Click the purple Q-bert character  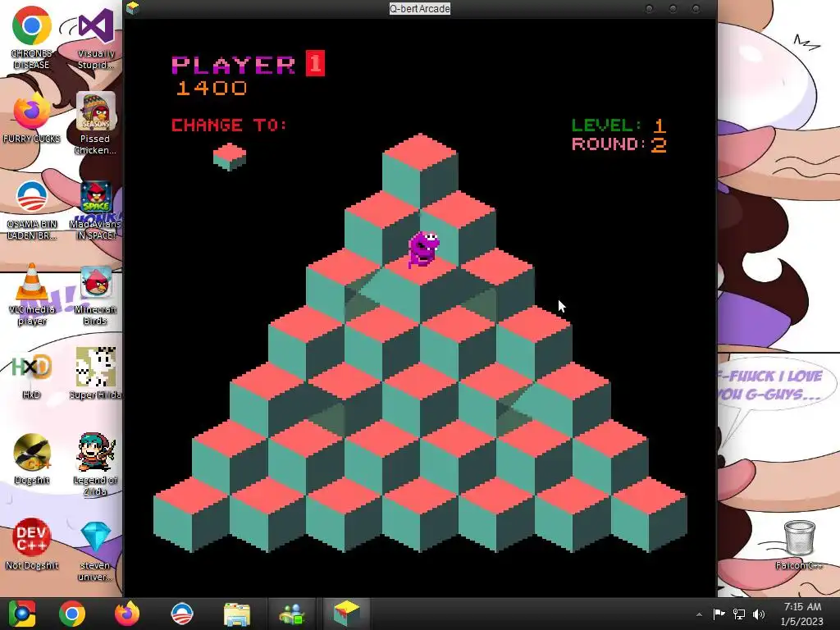click(x=424, y=249)
